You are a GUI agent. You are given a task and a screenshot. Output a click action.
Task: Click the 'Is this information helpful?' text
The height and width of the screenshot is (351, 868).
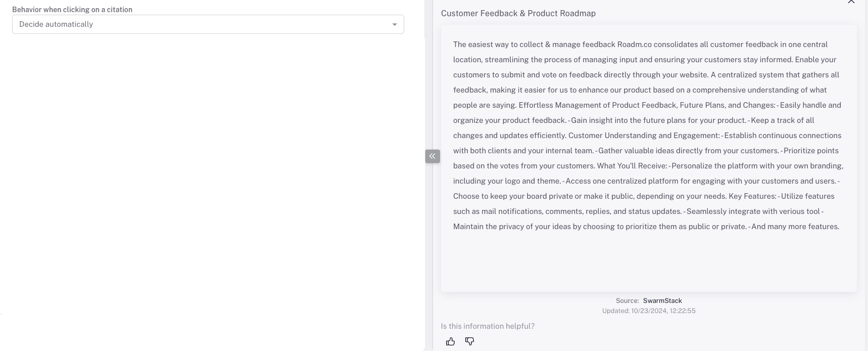pyautogui.click(x=487, y=326)
